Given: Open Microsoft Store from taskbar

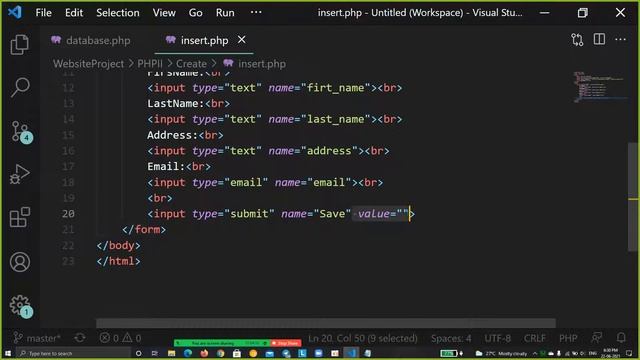Looking at the screenshot, I should (x=237, y=353).
